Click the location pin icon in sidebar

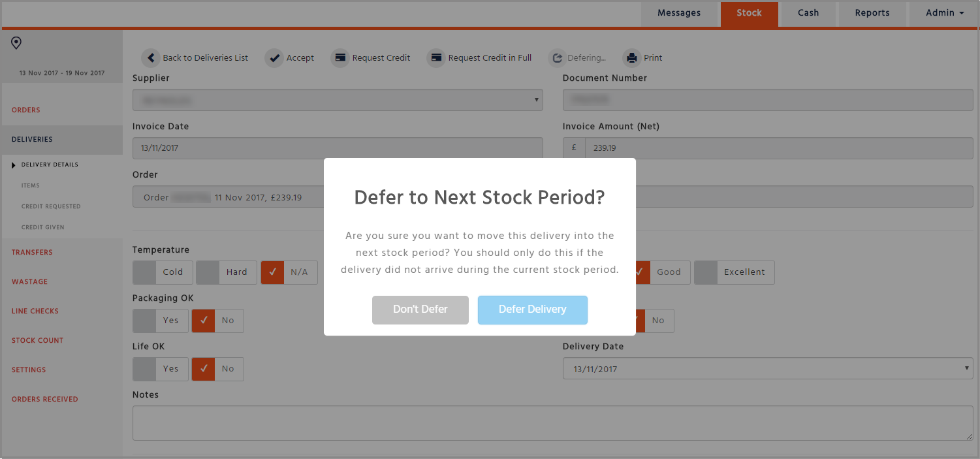click(x=16, y=43)
